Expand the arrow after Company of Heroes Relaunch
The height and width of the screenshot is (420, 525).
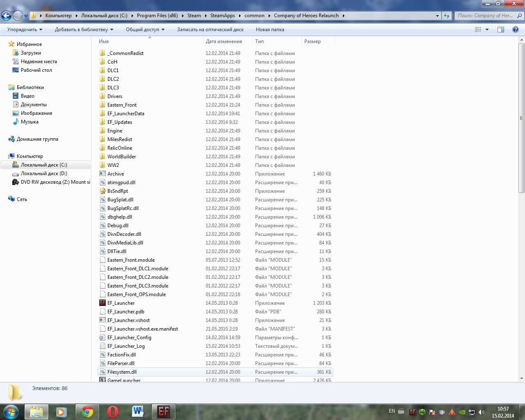[x=343, y=16]
